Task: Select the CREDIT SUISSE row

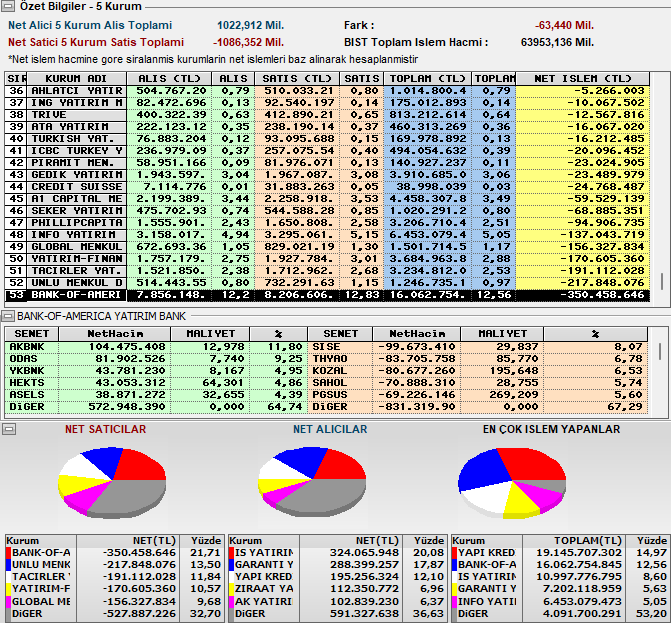Action: tap(327, 187)
